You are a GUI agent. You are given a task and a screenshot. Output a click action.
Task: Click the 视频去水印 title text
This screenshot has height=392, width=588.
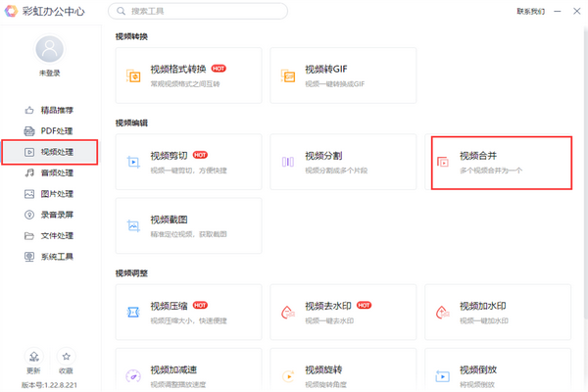coord(328,306)
